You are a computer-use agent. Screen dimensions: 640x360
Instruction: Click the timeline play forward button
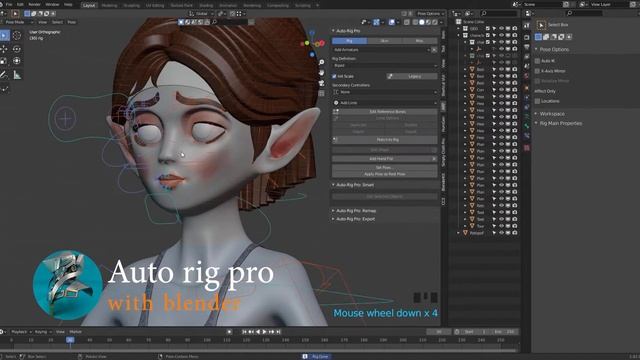[x=264, y=332]
